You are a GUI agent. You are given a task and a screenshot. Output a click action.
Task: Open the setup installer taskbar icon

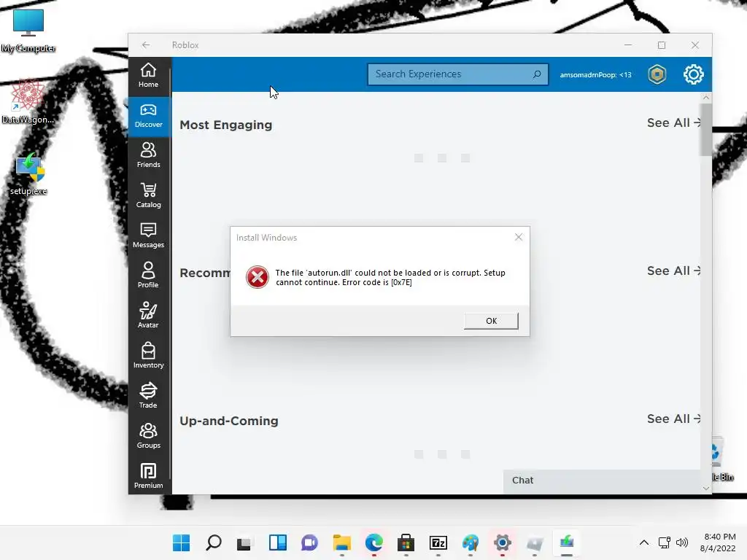[x=566, y=542]
